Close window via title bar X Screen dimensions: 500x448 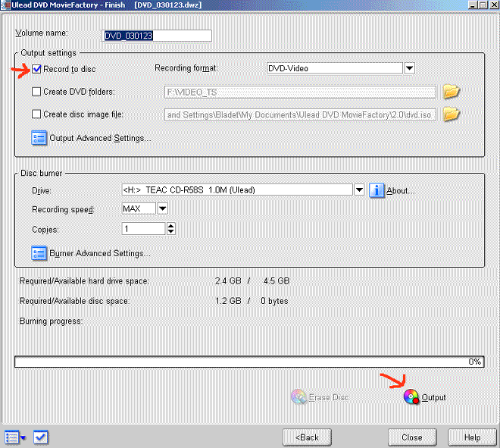(493, 5)
